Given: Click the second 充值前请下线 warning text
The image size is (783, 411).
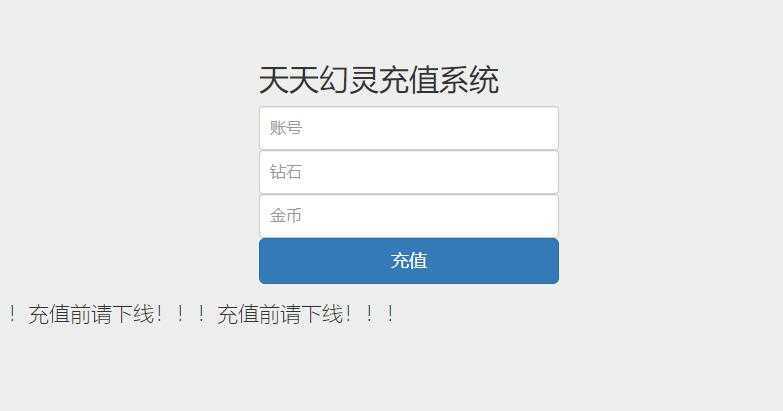Looking at the screenshot, I should [280, 315].
